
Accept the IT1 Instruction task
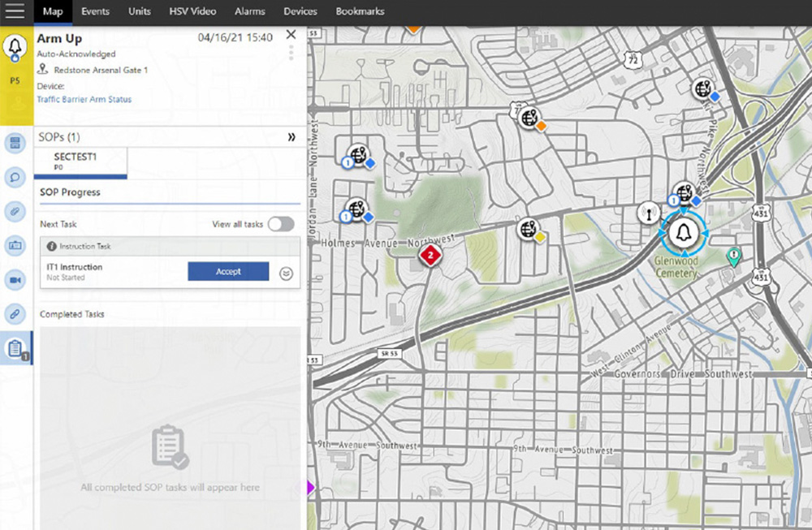(x=228, y=272)
